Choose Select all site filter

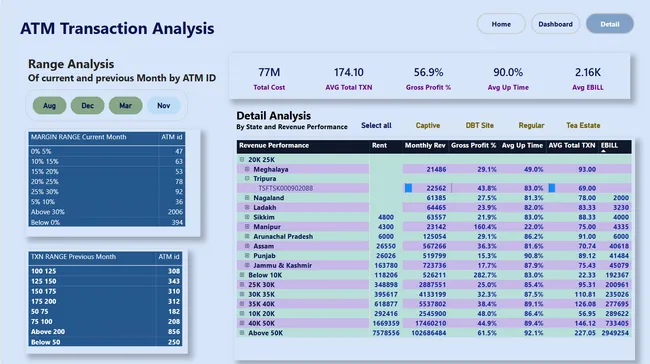point(376,125)
